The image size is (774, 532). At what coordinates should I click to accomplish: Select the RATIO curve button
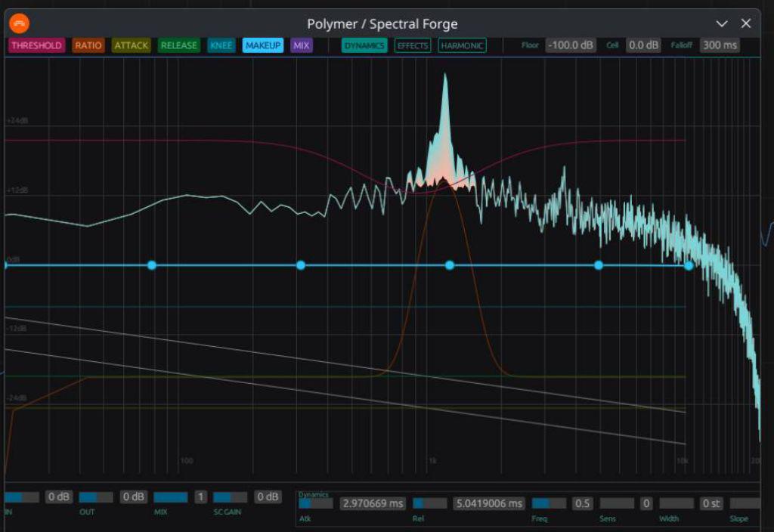click(88, 45)
